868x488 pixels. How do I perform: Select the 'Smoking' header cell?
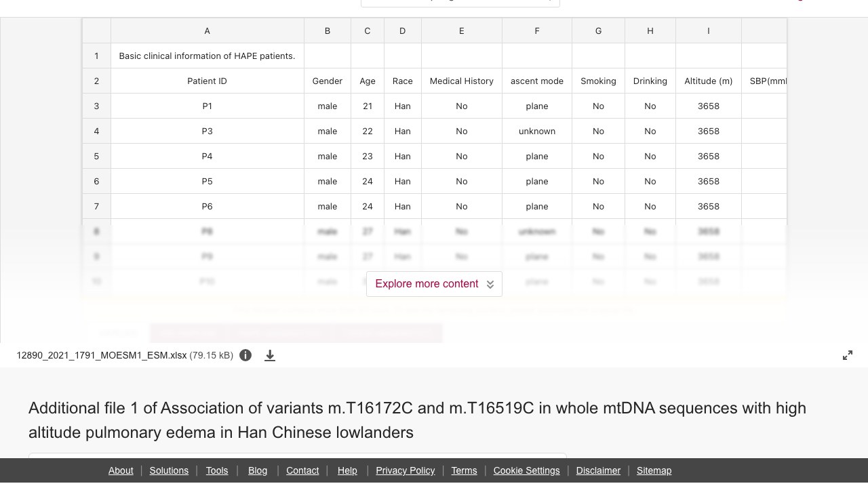pyautogui.click(x=598, y=81)
